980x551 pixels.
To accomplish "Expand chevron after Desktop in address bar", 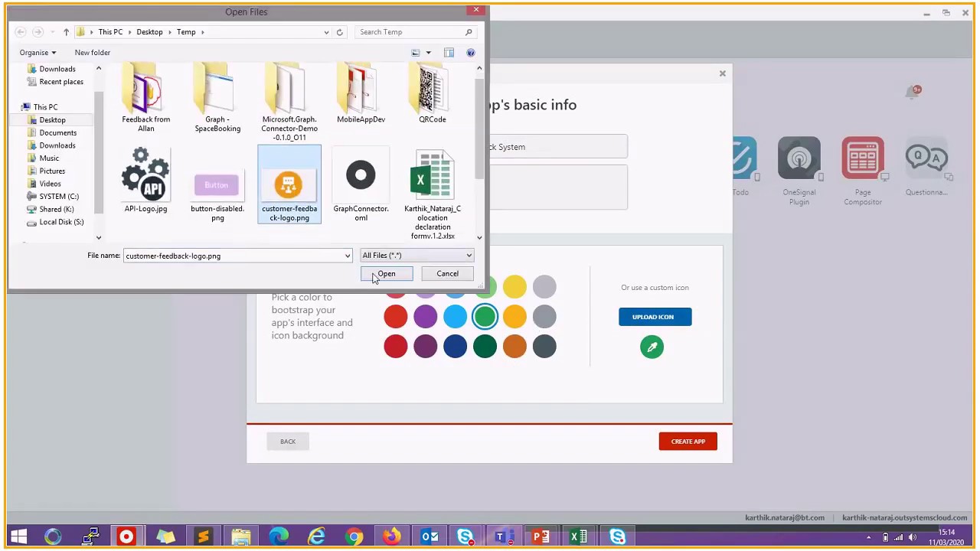I will click(169, 32).
